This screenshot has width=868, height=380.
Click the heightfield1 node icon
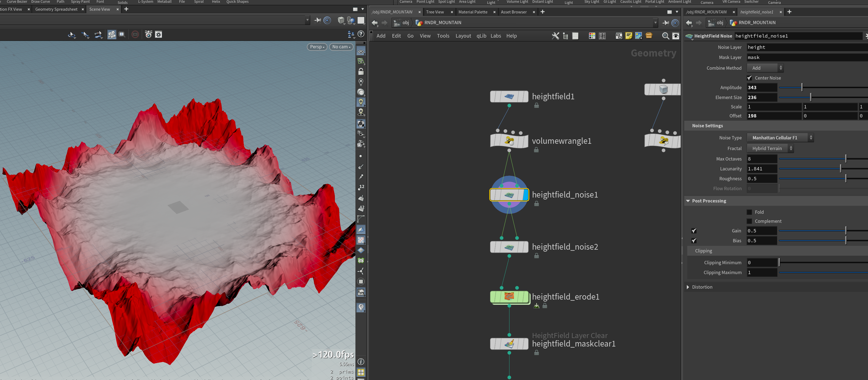click(509, 96)
